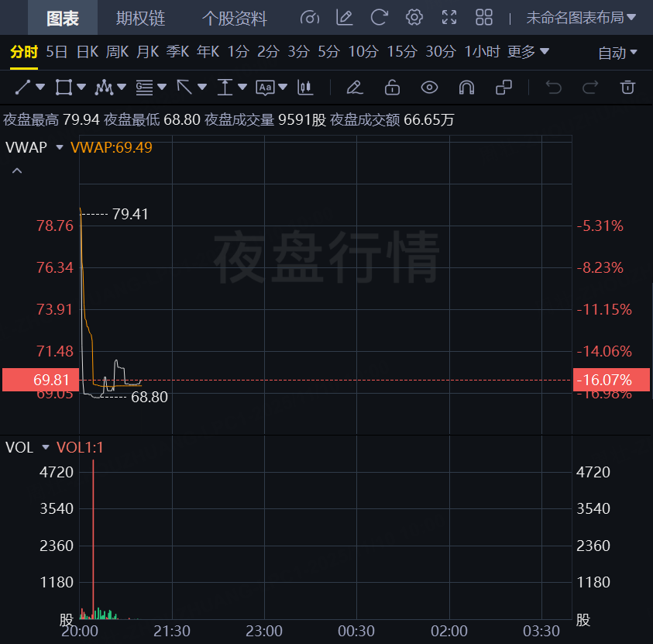Enter fullscreen with the expand icon
653x644 pixels.
coord(449,18)
